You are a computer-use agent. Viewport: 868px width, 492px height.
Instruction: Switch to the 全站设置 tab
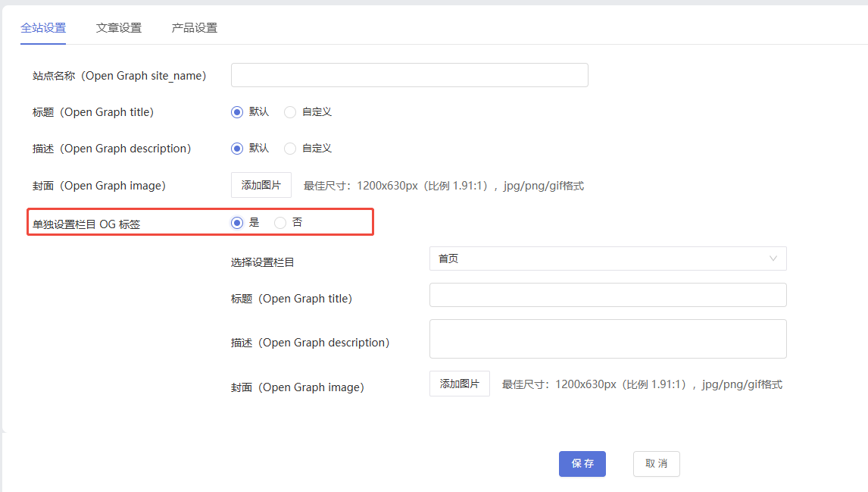[x=43, y=28]
